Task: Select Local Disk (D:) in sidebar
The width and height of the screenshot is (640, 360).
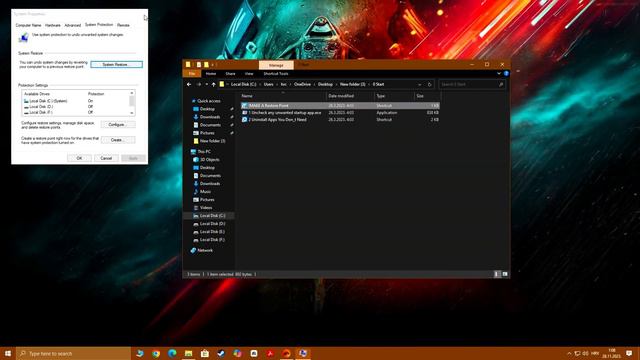Action: pyautogui.click(x=212, y=224)
